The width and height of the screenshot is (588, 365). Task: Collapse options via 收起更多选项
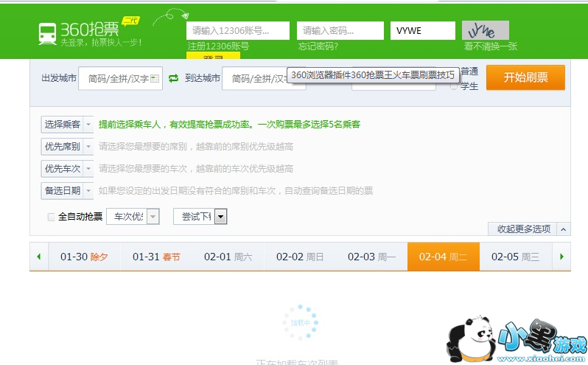(523, 229)
